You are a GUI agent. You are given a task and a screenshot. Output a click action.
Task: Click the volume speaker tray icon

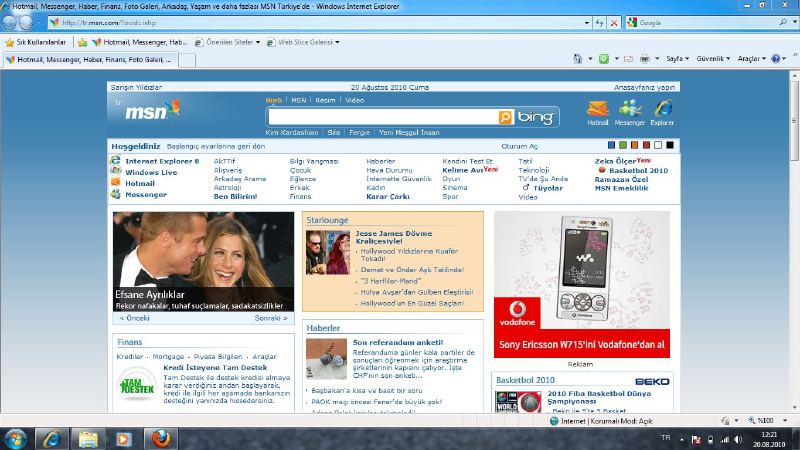pyautogui.click(x=738, y=439)
